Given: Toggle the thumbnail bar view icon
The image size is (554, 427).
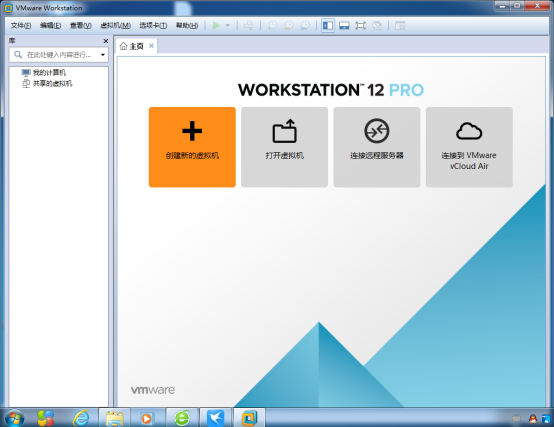Looking at the screenshot, I should coord(344,25).
